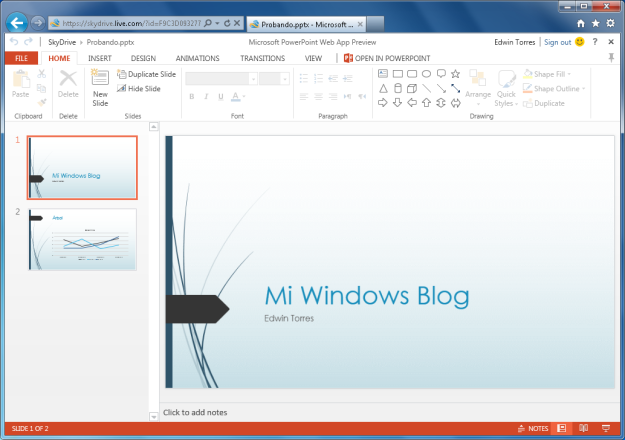Click the Decrease Indent icon
Viewport: 625px width, 440px height.
tap(333, 78)
